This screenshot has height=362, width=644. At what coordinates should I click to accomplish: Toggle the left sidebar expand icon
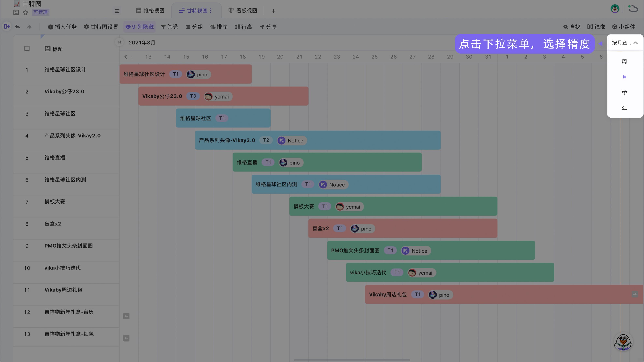tap(7, 26)
